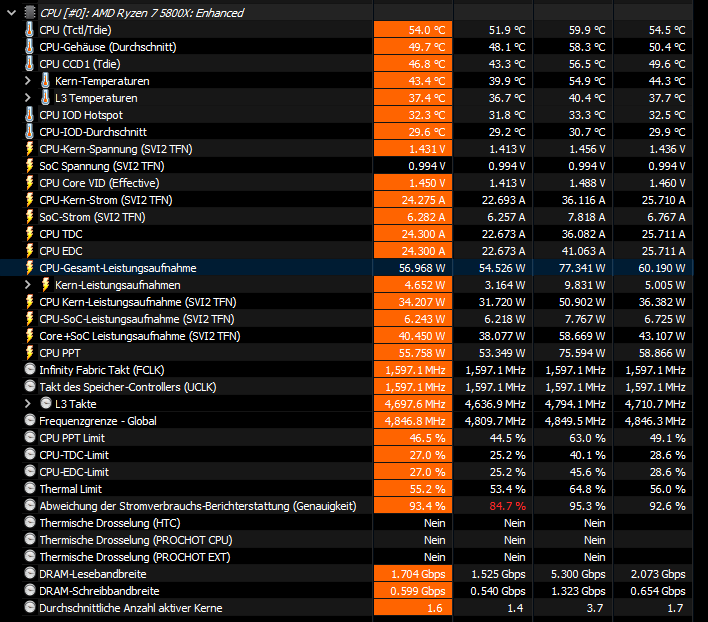This screenshot has width=708, height=622.
Task: Expand the Kern-Leistungsaufnahmen row
Action: pyautogui.click(x=28, y=285)
